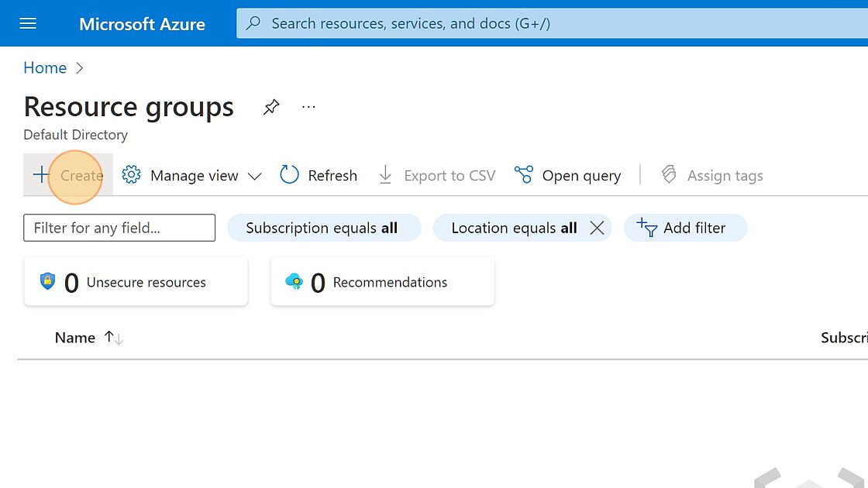Open the Recommendations card

click(x=382, y=282)
